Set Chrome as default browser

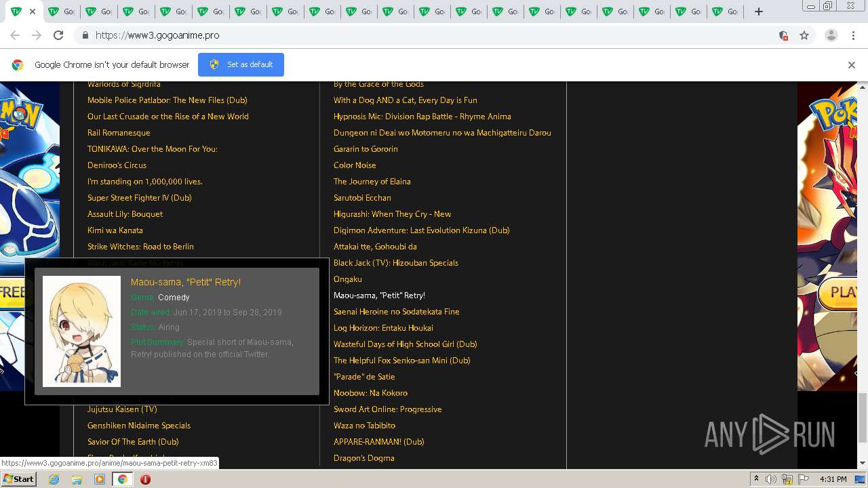pos(241,64)
